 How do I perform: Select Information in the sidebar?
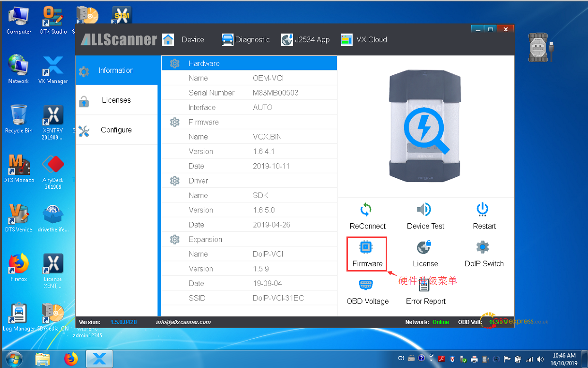(x=116, y=70)
